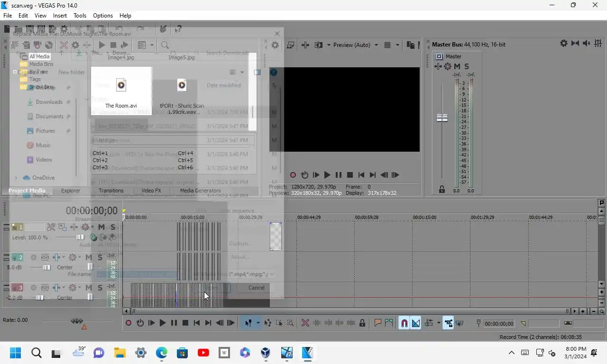This screenshot has width=607, height=364.
Task: Click Remove Selected Media red X in Project Media
Action: click(x=64, y=45)
